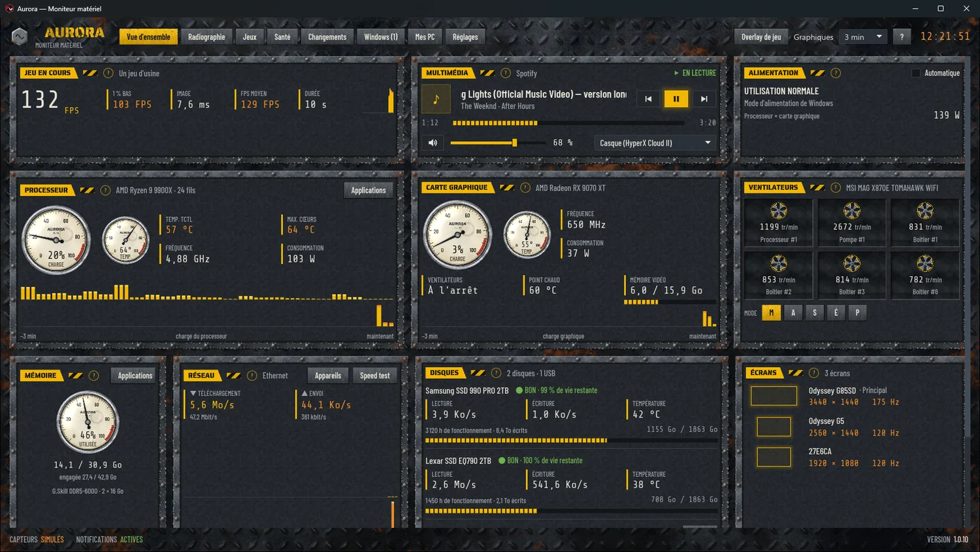Click the Speed test button

coord(375,376)
